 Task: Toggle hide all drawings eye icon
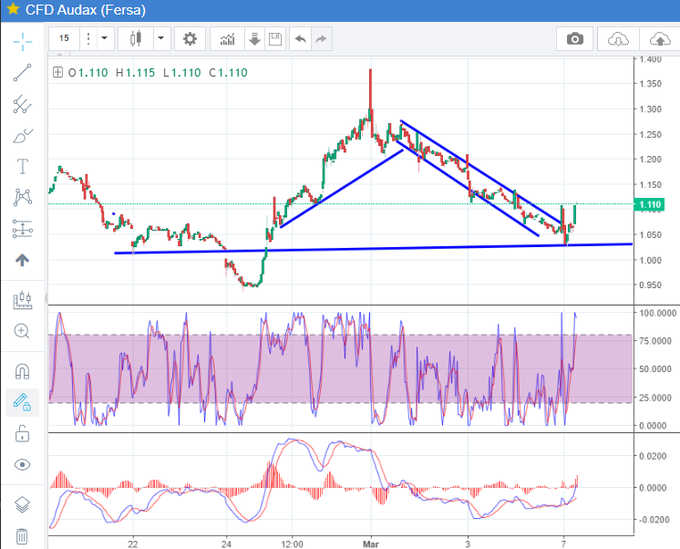tap(22, 465)
